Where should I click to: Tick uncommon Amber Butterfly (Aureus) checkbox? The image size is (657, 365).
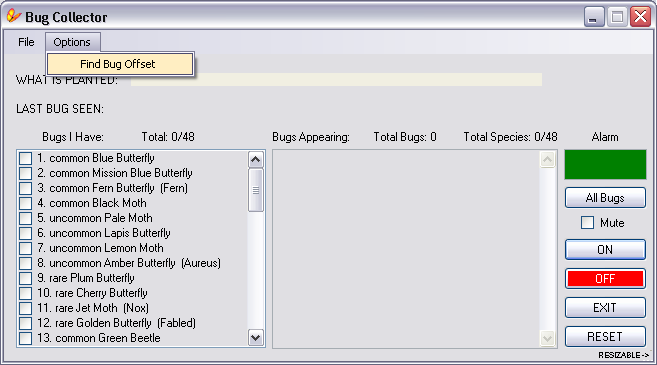[26, 263]
